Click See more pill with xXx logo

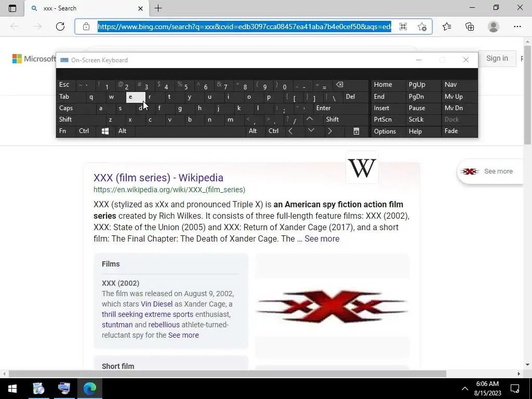tap(490, 171)
